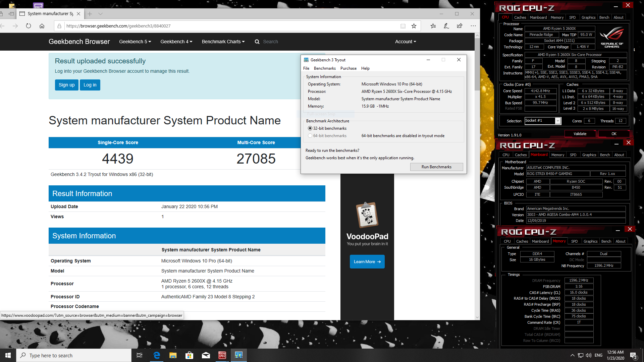Click the ENG language indicator
644x362 pixels.
click(x=598, y=355)
